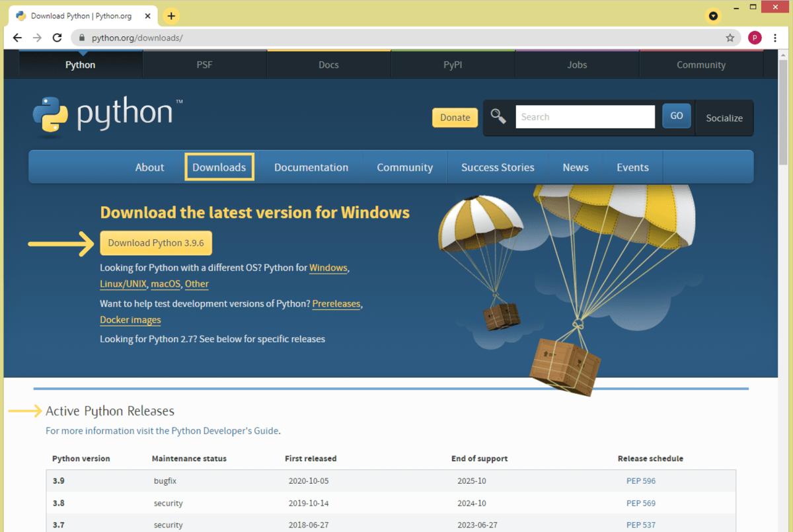This screenshot has height=532, width=793.
Task: Open the News menu item
Action: 576,167
